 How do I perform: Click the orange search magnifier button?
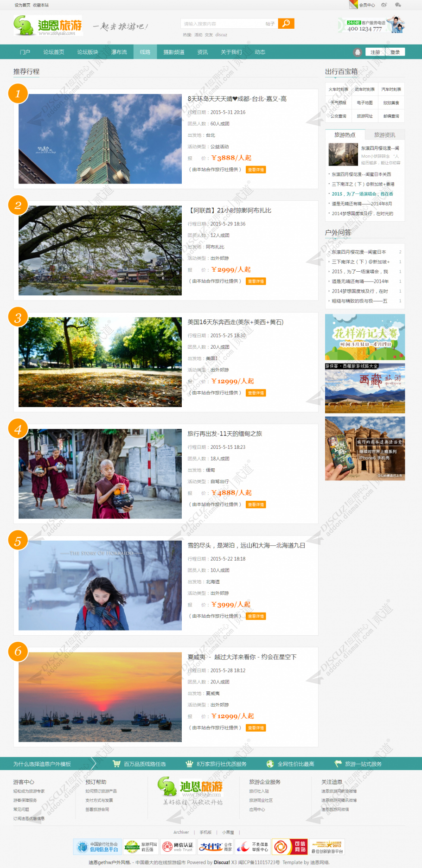[x=286, y=23]
